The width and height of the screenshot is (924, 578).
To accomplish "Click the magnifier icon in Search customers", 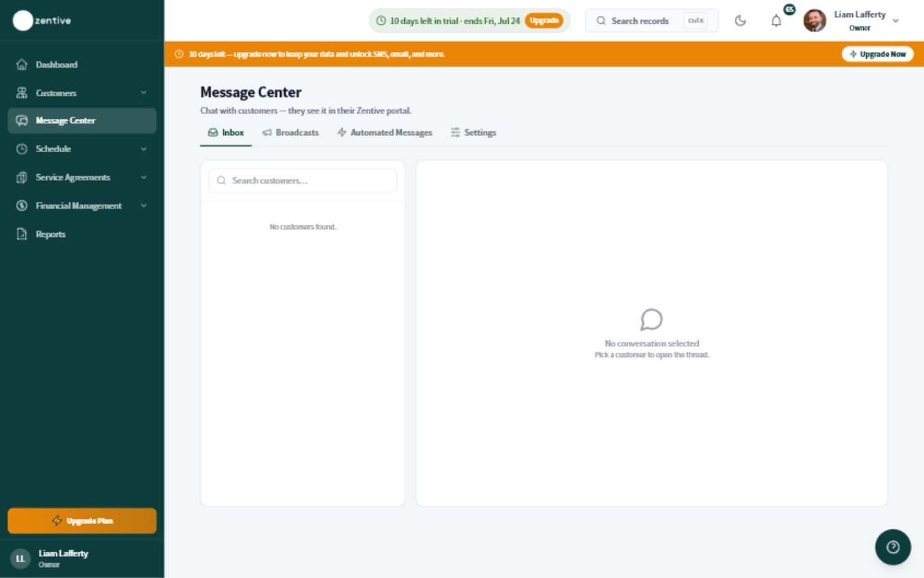I will [x=221, y=180].
